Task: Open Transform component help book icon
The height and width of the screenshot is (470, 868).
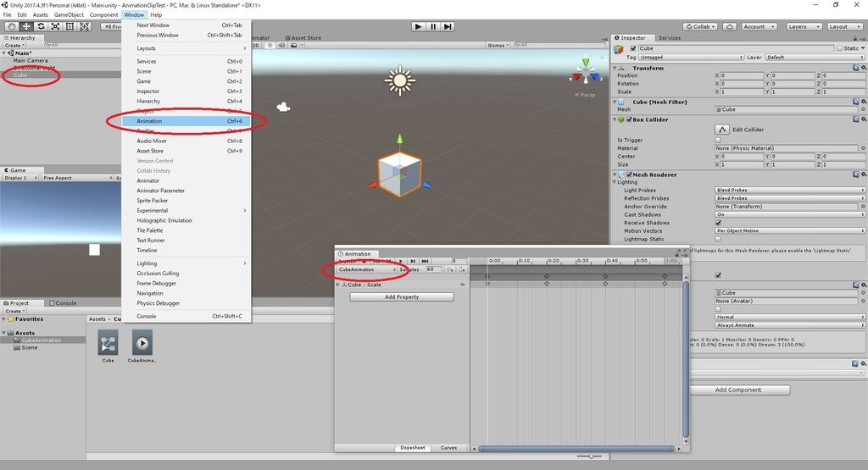Action: tap(856, 68)
